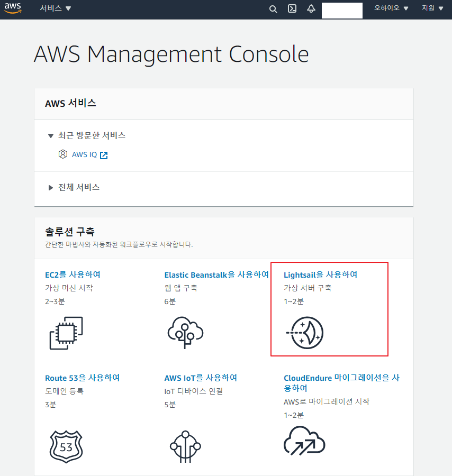Open CloudEndure 마이그레이션을 사용하여 link
Viewport: 452px width, 476px height.
341,383
